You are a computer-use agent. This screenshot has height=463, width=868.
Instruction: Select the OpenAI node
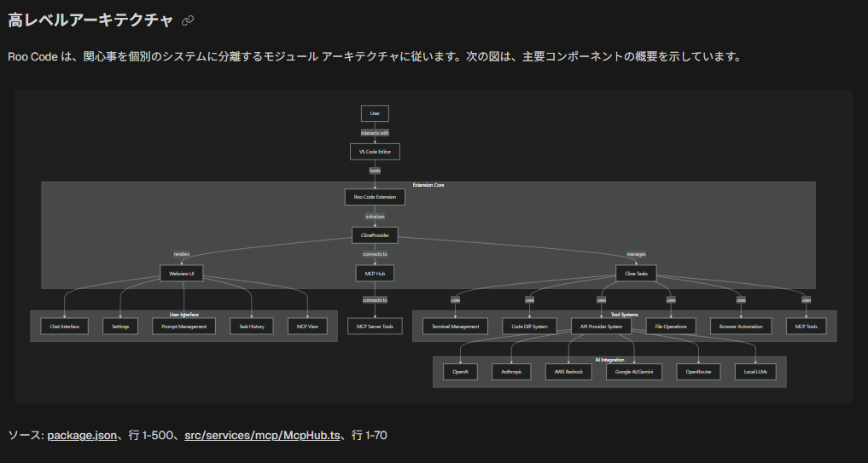click(461, 372)
